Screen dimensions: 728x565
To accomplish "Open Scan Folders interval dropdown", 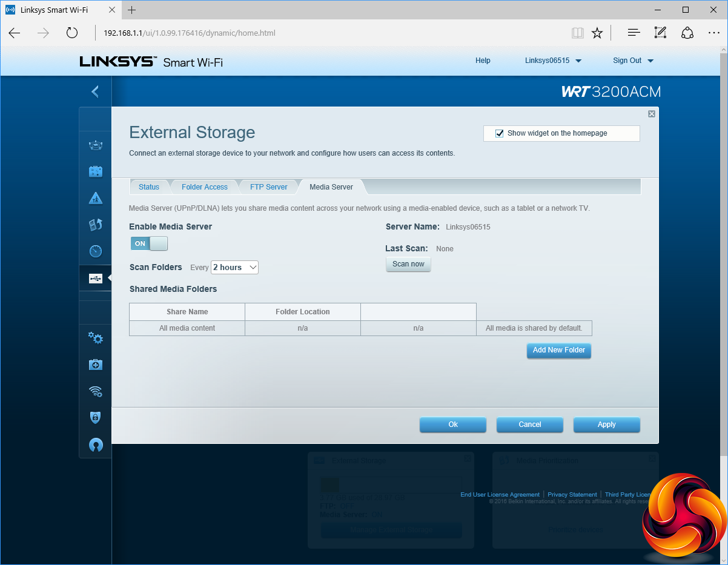I will tap(234, 267).
